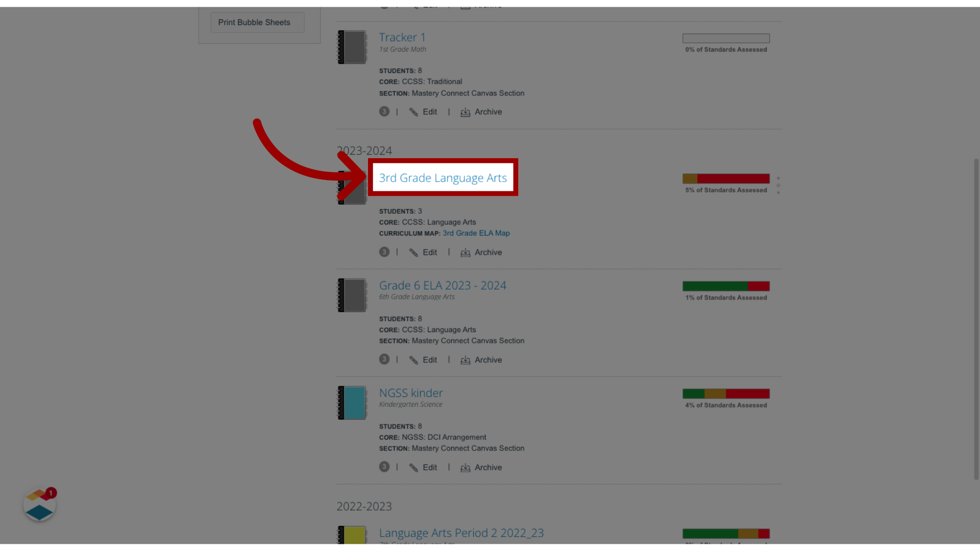Image resolution: width=980 pixels, height=551 pixels.
Task: Open the 3rd Grade ELA Map curriculum link
Action: pos(476,233)
